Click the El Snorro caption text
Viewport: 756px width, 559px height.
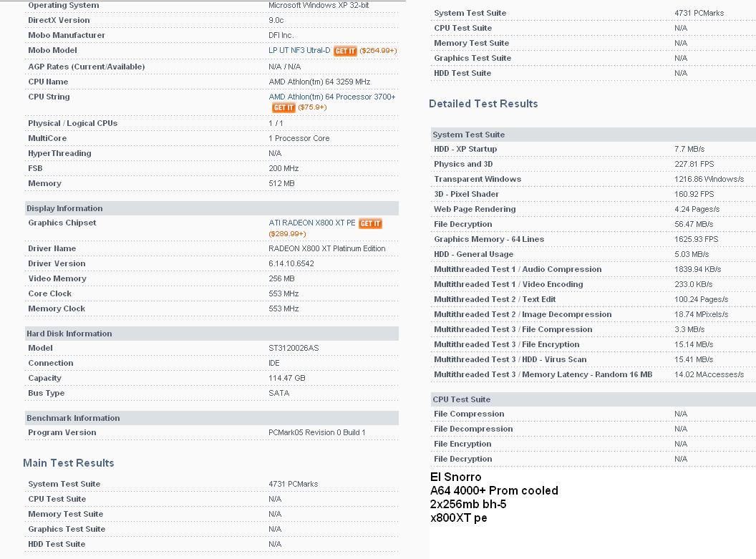point(455,477)
